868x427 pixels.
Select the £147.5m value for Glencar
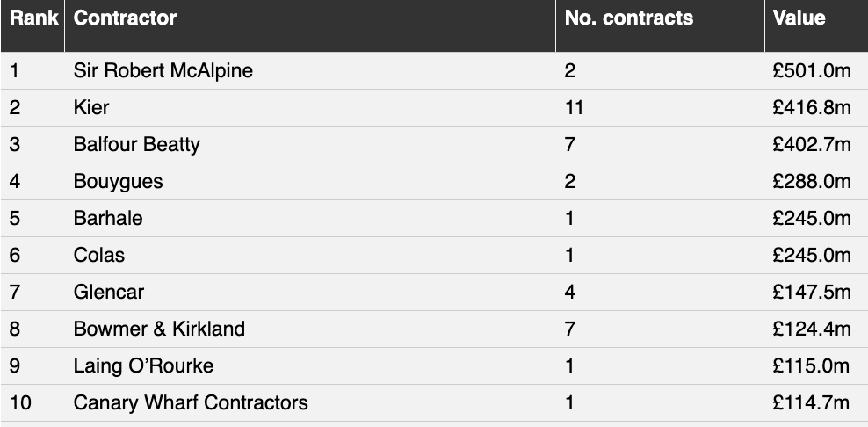tap(812, 292)
